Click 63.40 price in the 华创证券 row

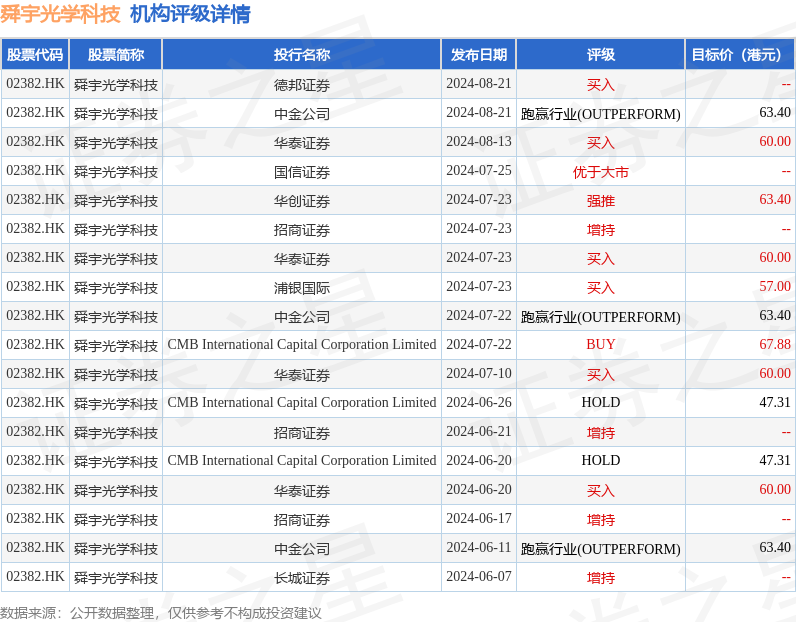coord(775,199)
